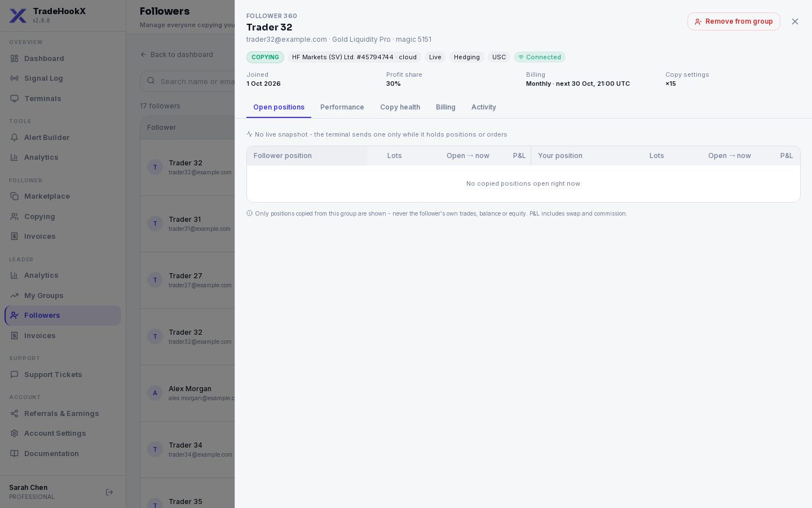
Task: Go Back to dashboard link
Action: pos(176,55)
